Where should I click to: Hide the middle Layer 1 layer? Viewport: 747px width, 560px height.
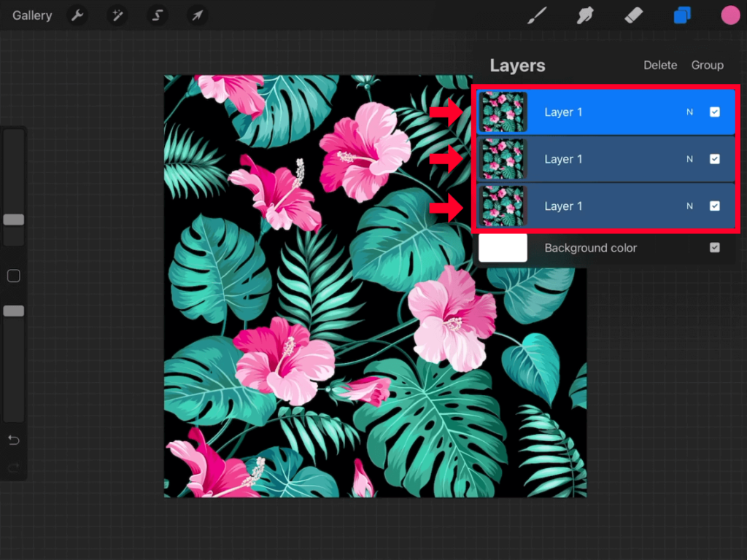(715, 159)
